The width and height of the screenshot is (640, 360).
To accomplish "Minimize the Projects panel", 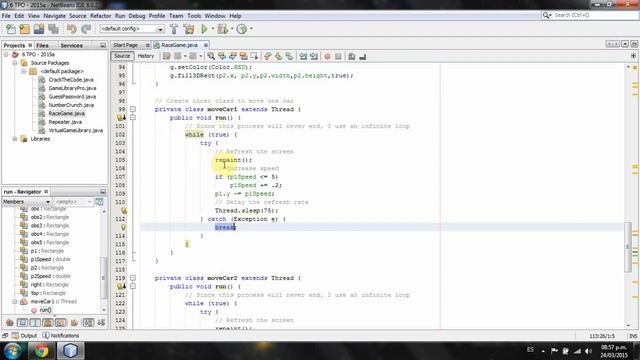I will pyautogui.click(x=103, y=45).
